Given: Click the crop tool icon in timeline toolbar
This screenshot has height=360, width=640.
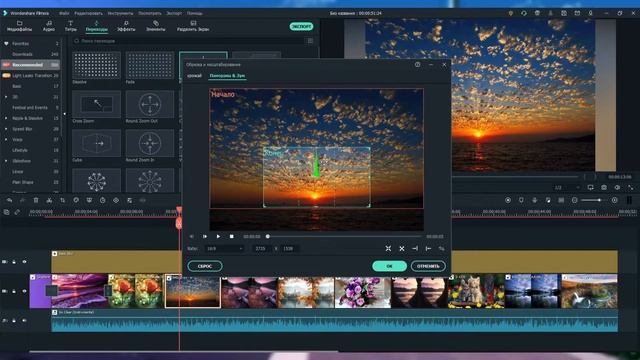Looking at the screenshot, I should [62, 200].
